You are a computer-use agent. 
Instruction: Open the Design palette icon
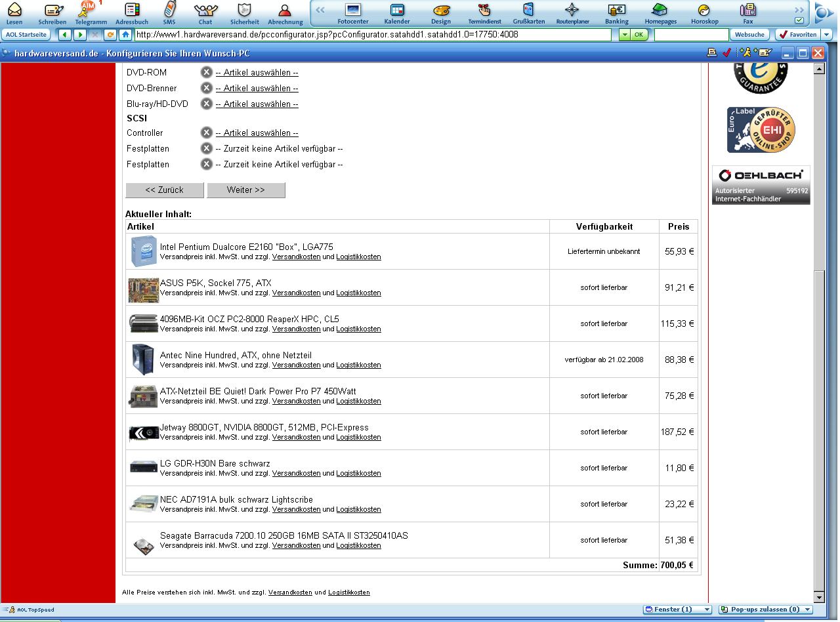441,12
